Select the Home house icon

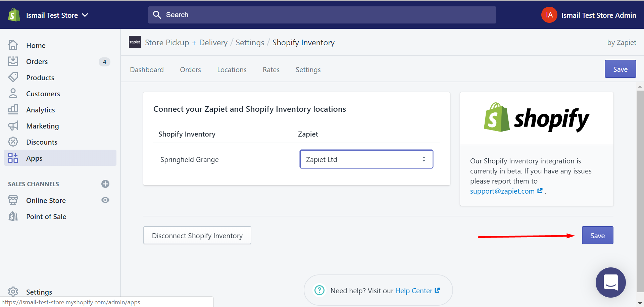tap(13, 45)
